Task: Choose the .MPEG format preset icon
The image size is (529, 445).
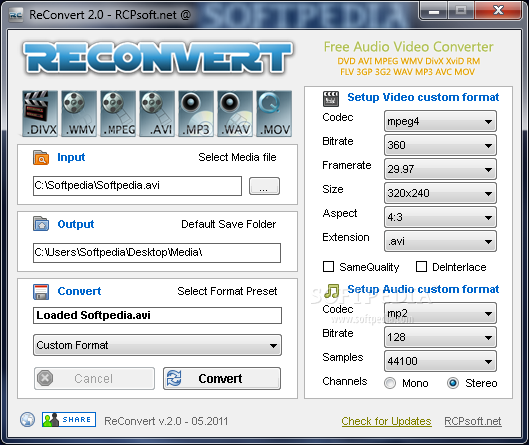Action: point(118,113)
